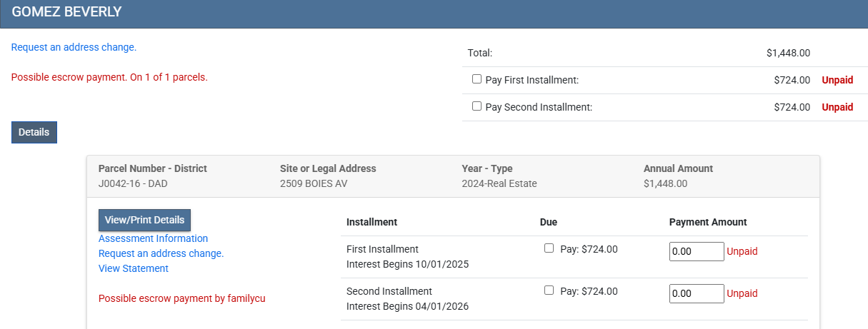Collapse the Details section button
Viewport: 868px width, 329px height.
(34, 132)
